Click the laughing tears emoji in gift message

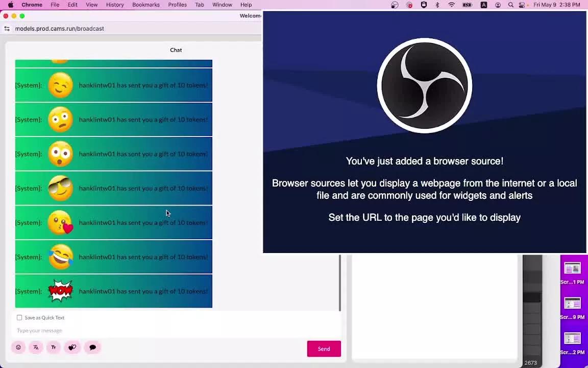point(60,257)
